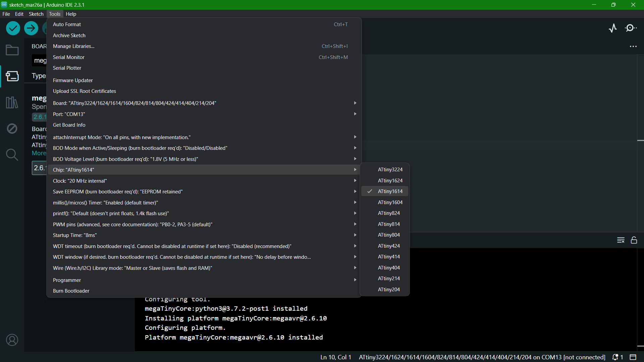The image size is (644, 362).
Task: Open the Boards Manager sidebar icon
Action: (12, 76)
